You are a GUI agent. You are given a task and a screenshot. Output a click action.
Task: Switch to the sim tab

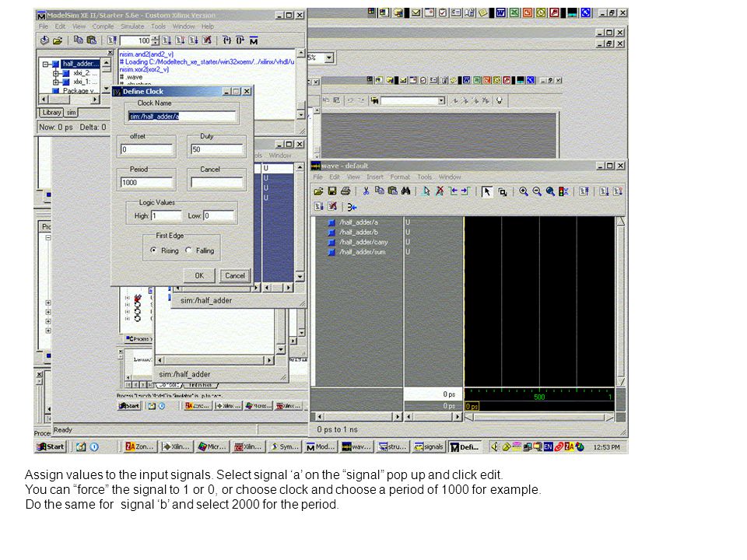(x=71, y=112)
